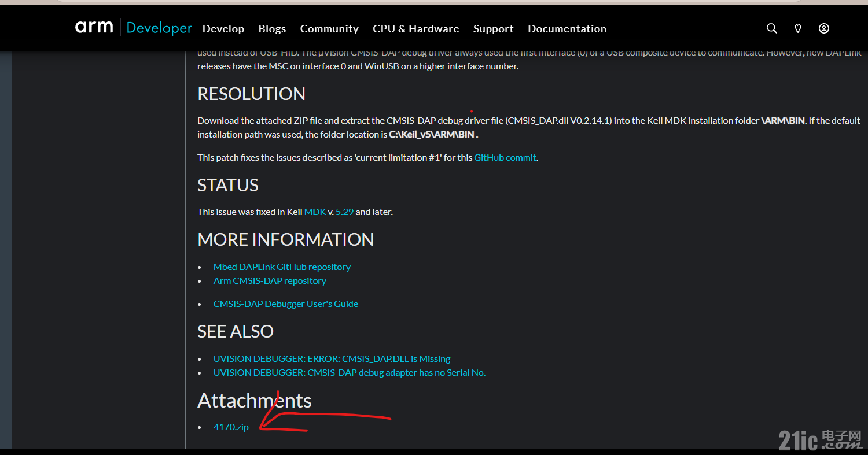Visit Mbed DAPLink GitHub repository
The image size is (868, 455).
282,267
